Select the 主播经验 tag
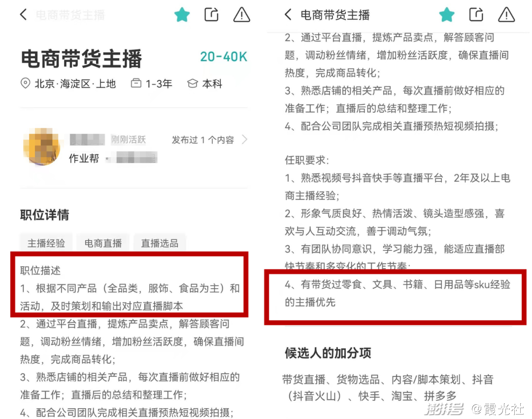The height and width of the screenshot is (419, 532). point(46,243)
